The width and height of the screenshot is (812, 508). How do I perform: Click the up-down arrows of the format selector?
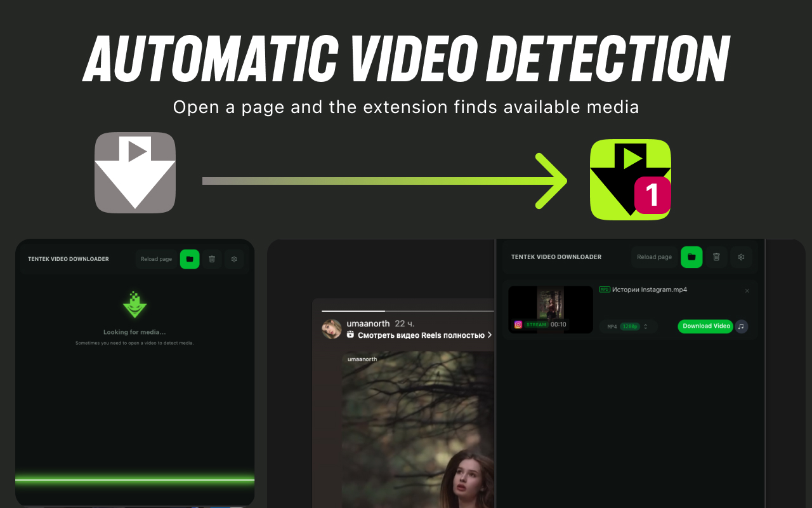pos(646,326)
